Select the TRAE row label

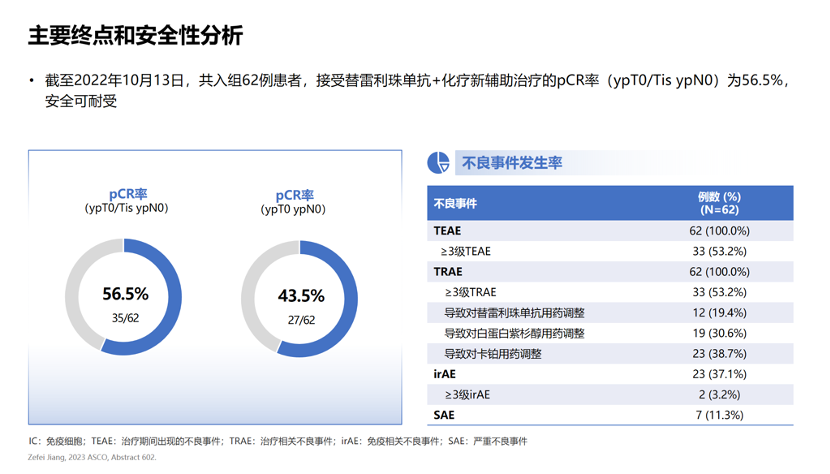(448, 272)
